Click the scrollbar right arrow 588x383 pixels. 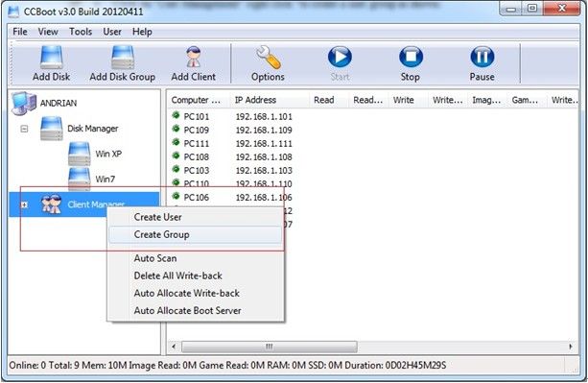pos(571,347)
